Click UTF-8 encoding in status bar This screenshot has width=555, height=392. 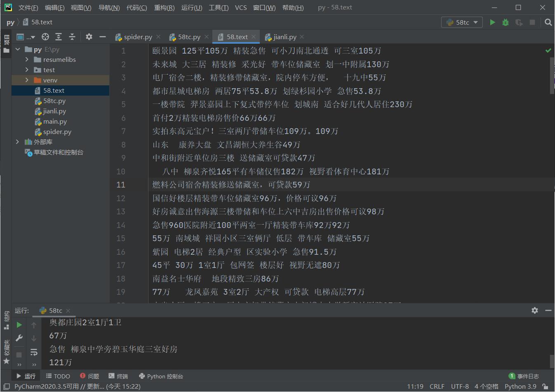coord(460,387)
